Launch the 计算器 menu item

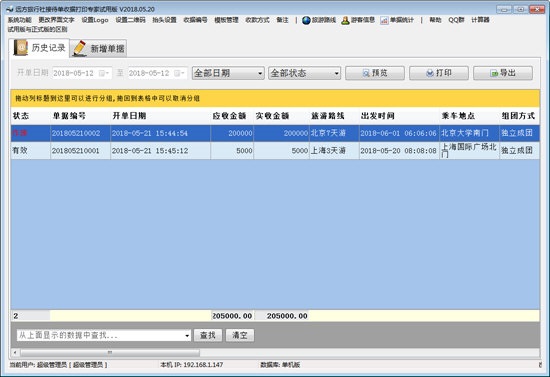tap(480, 20)
